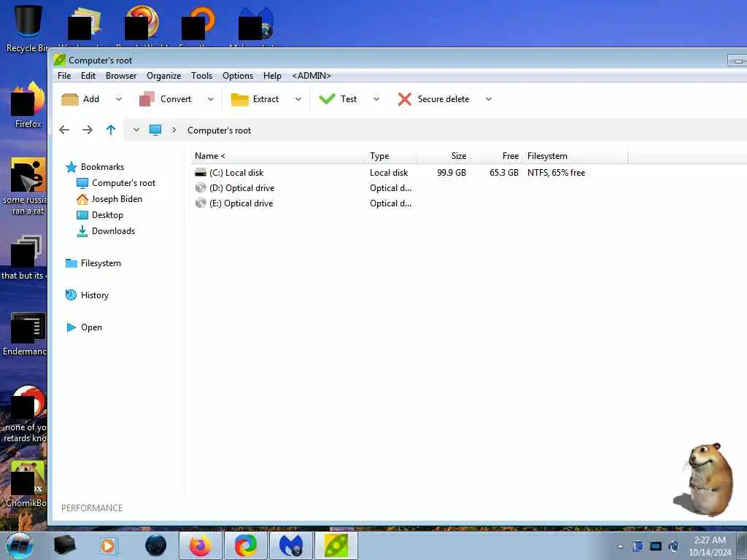Select Computer's root in the sidebar
This screenshot has width=747, height=560.
pos(123,183)
